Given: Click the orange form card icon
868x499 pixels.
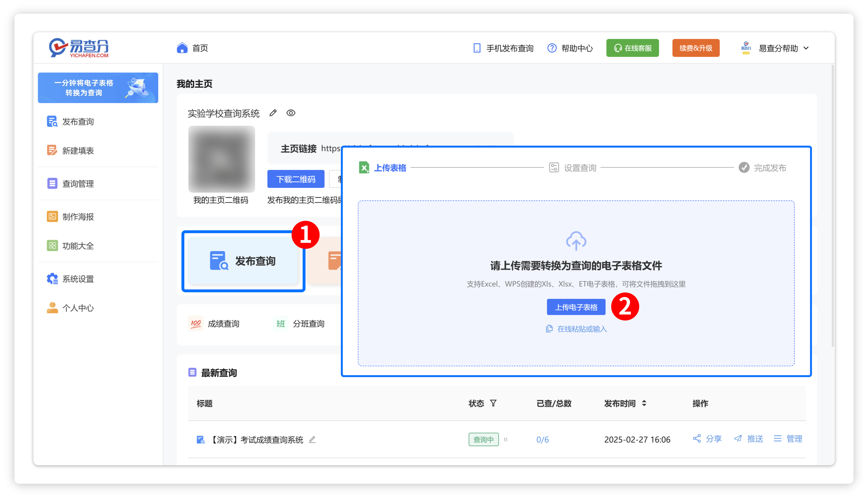Looking at the screenshot, I should (335, 261).
